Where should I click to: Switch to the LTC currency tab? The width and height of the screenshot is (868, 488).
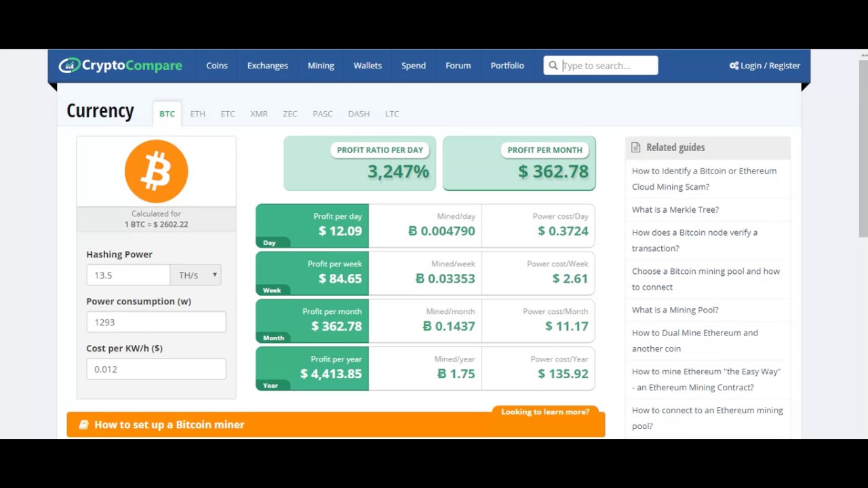point(392,114)
